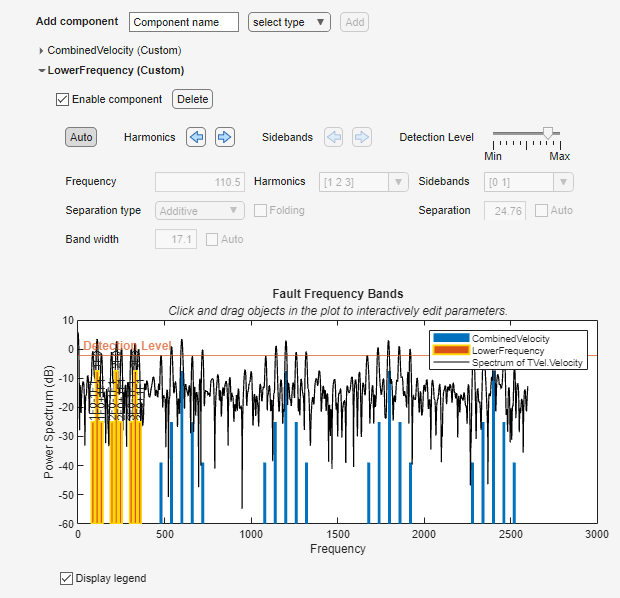
Task: Adjust the Detection Level slider handle
Action: point(547,133)
